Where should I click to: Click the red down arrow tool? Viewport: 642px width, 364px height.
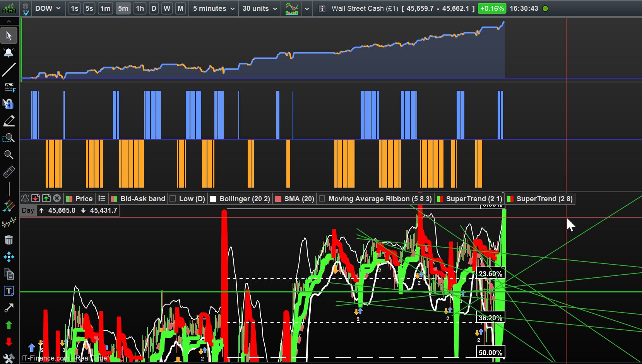9,342
